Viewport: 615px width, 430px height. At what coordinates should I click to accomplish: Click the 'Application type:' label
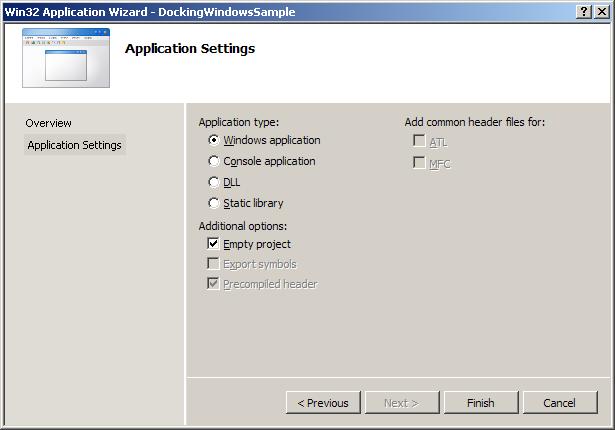[x=238, y=122]
